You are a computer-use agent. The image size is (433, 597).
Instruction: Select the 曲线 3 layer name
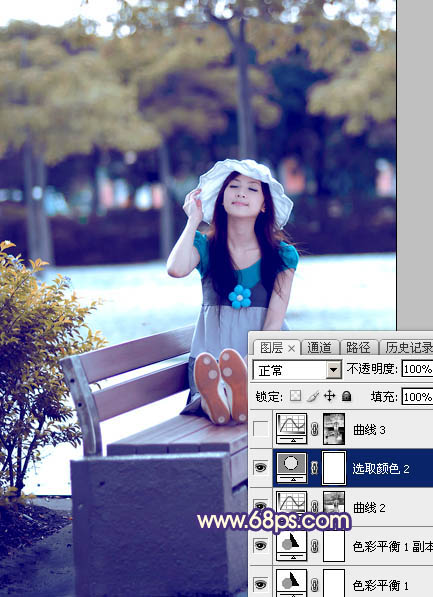coord(369,430)
